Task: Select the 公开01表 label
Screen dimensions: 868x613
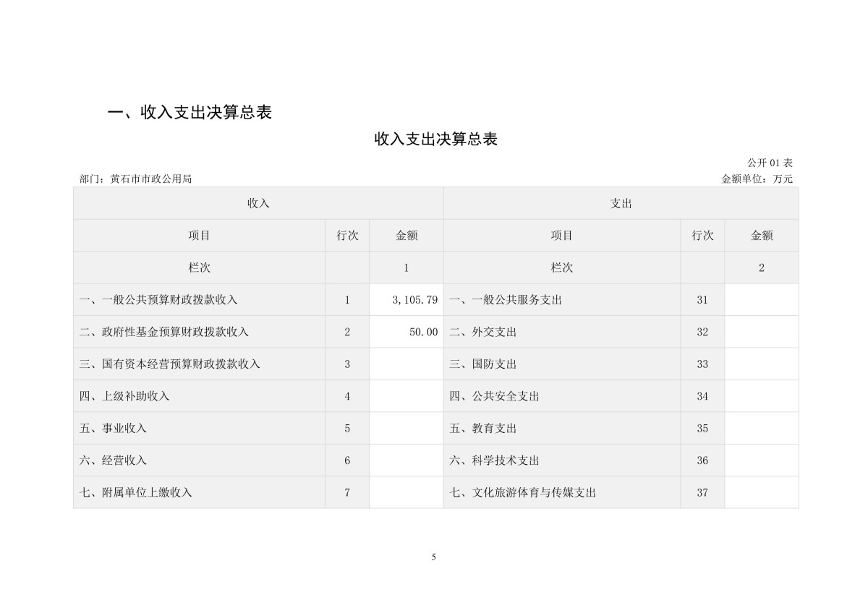Action: pyautogui.click(x=770, y=163)
